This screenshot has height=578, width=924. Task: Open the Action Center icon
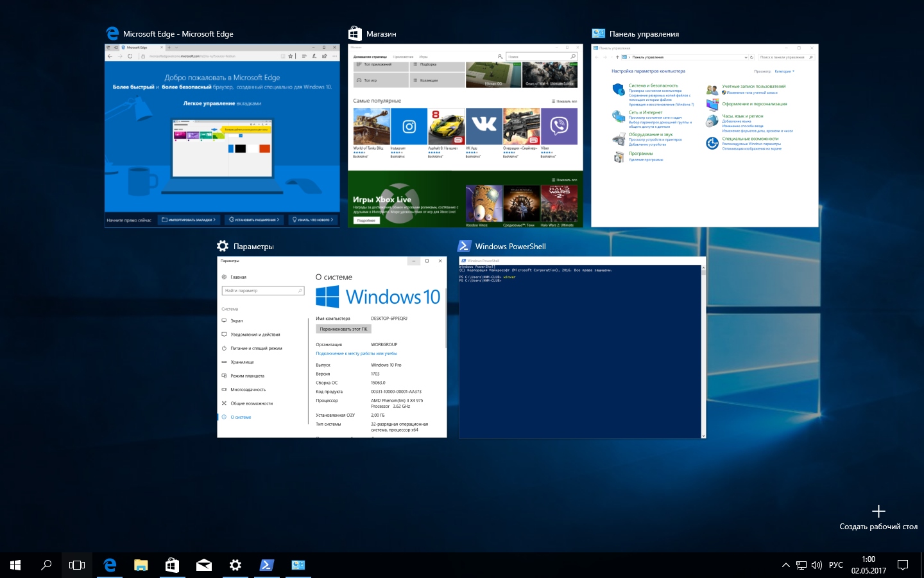point(903,565)
